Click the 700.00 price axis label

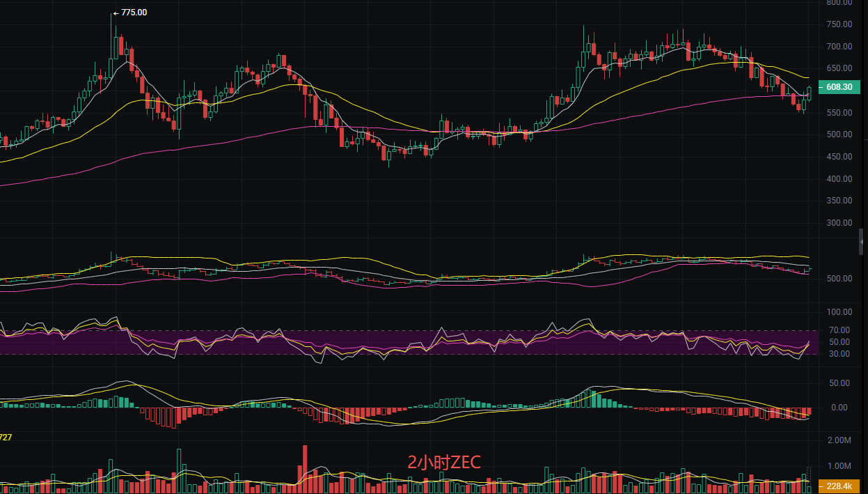(839, 47)
